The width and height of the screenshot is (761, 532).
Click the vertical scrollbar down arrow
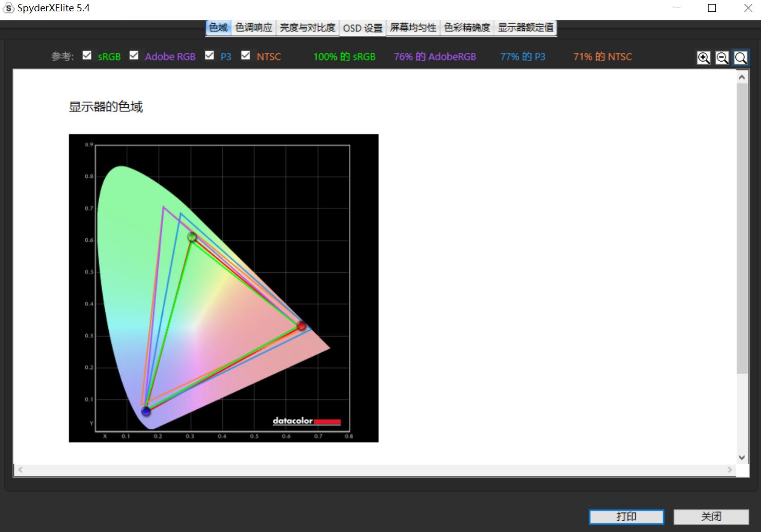coord(741,457)
